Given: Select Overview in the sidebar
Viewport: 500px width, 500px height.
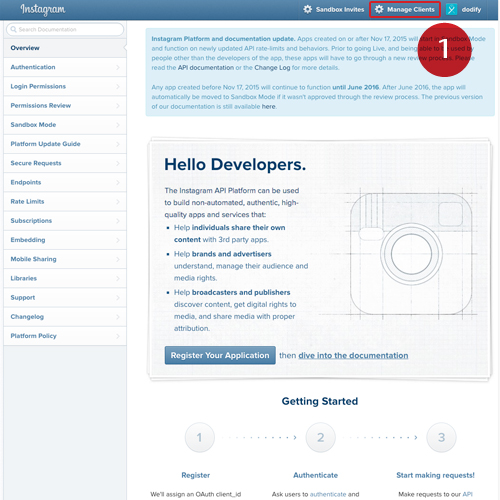Looking at the screenshot, I should [x=65, y=48].
